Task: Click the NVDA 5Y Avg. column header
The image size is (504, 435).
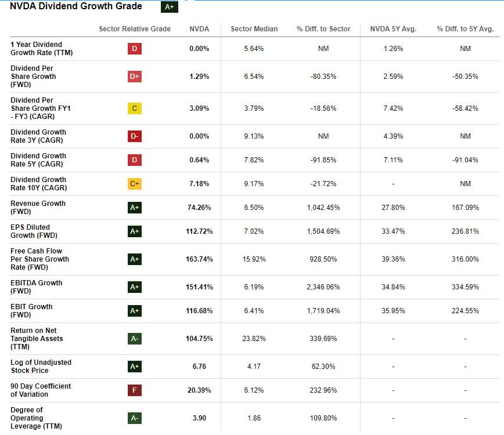Action: pyautogui.click(x=393, y=29)
